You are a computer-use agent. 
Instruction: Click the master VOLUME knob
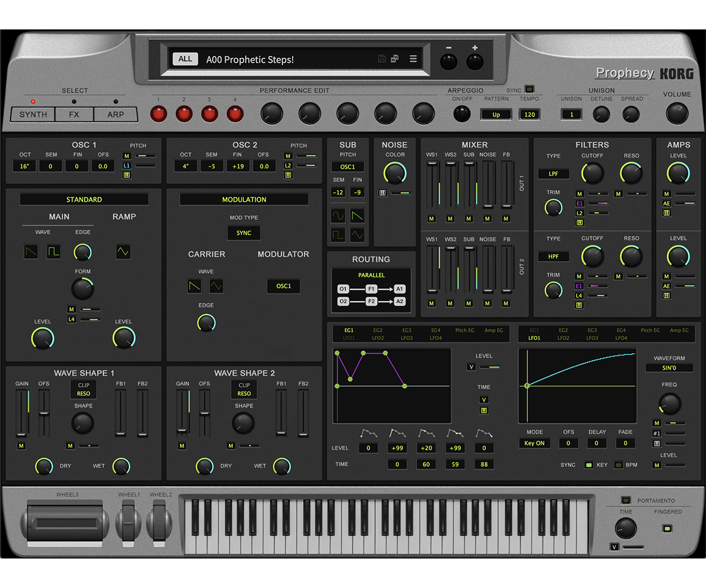[677, 113]
